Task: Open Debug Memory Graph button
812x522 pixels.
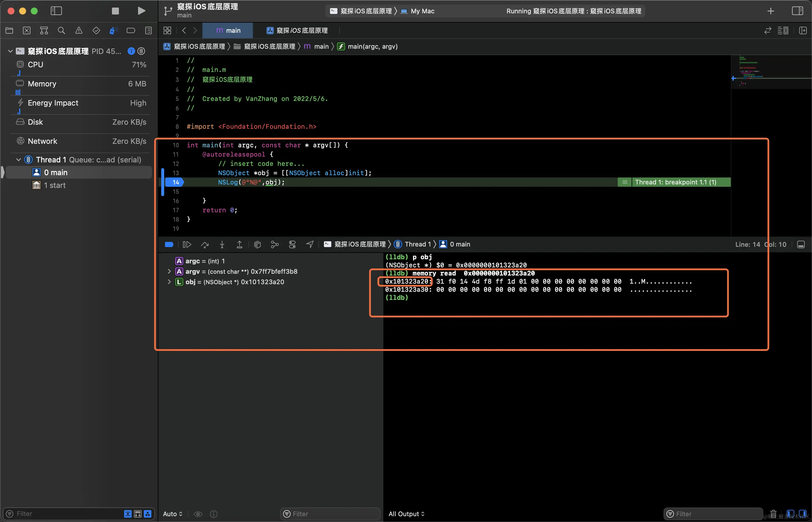Action: tap(275, 244)
